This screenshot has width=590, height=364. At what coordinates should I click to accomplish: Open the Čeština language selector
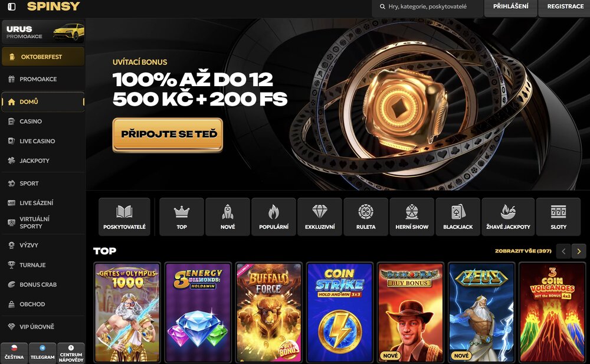coord(14,353)
